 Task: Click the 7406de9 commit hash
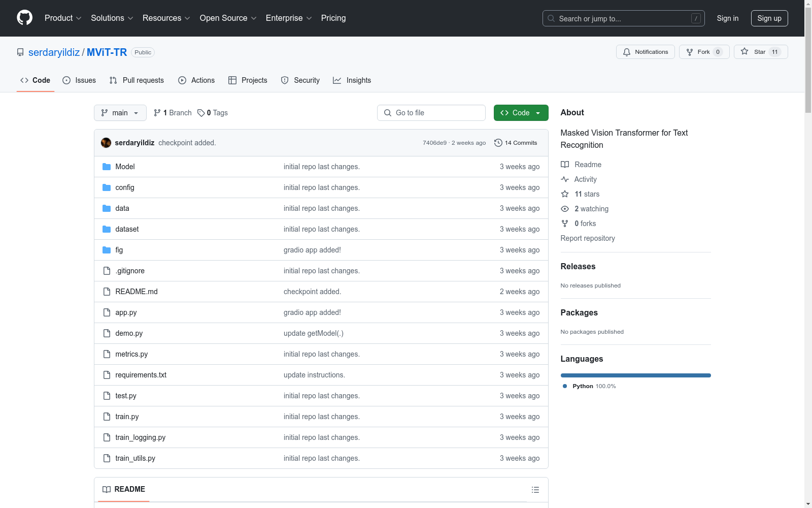click(434, 143)
